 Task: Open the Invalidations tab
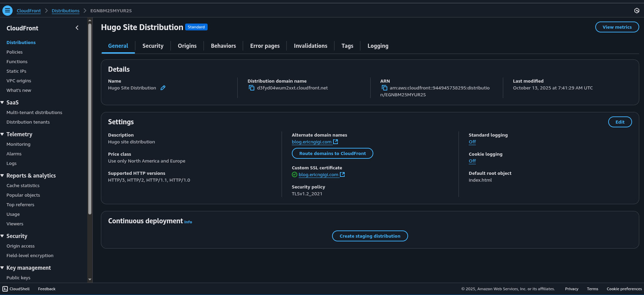[x=311, y=46]
